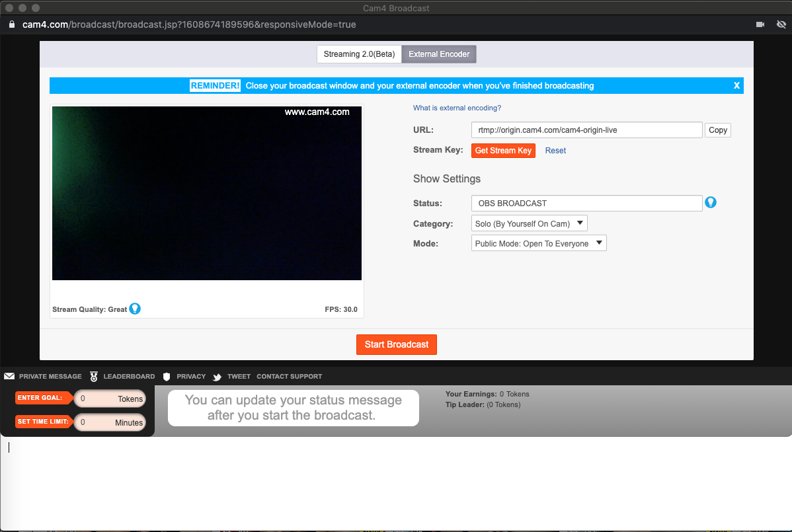Open the Mode dropdown
792x532 pixels.
pyautogui.click(x=539, y=243)
